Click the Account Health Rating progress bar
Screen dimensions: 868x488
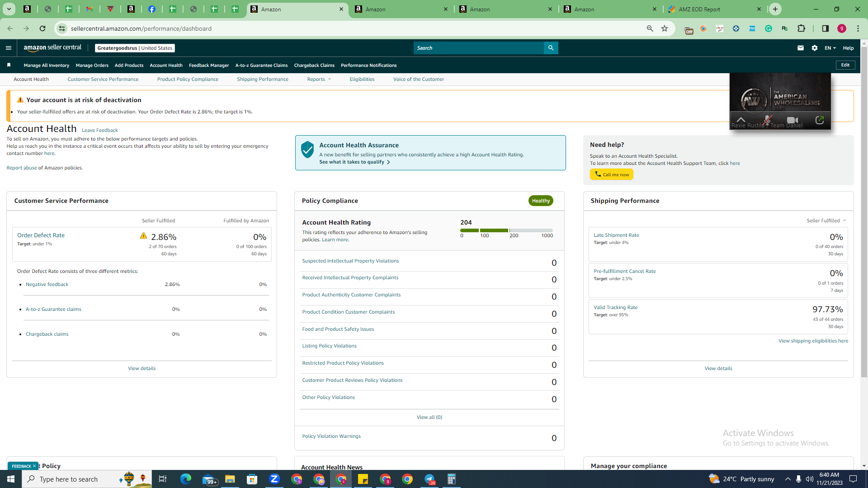tap(506, 230)
